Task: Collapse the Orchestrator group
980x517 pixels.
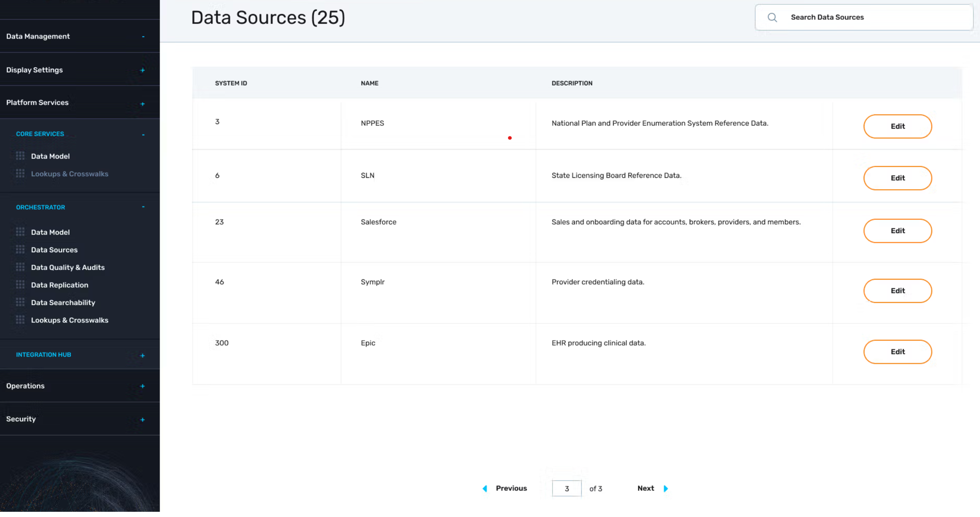Action: pos(143,207)
